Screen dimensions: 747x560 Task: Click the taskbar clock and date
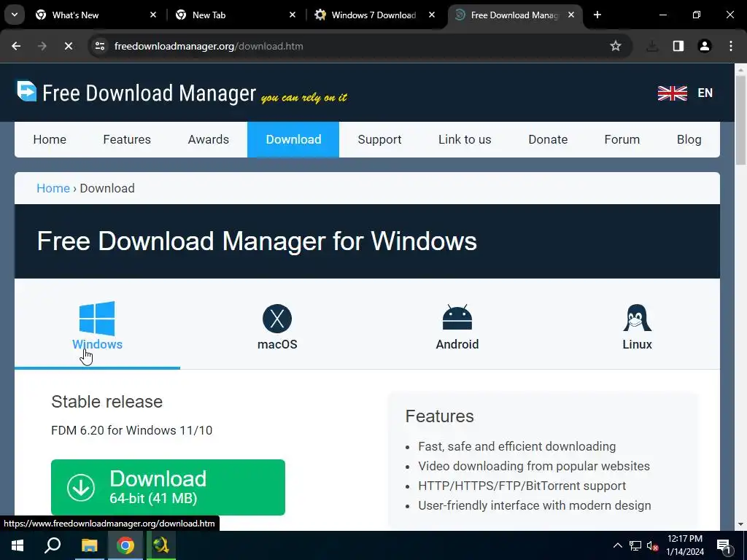[x=684, y=545]
